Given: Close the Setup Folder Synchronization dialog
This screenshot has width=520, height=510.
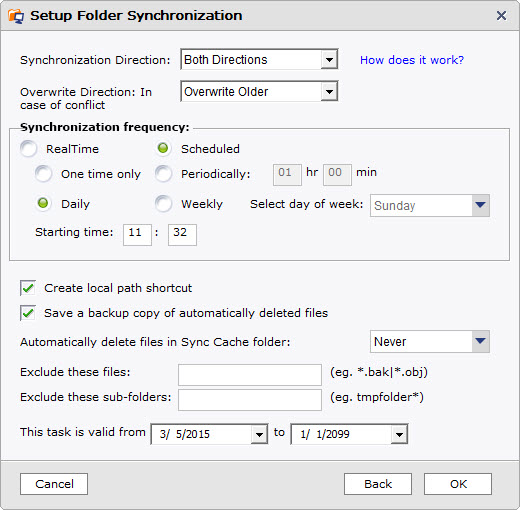Looking at the screenshot, I should pos(501,16).
